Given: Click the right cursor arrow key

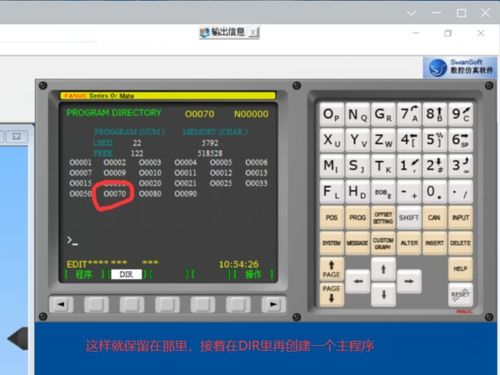Looking at the screenshot, I should [409, 281].
